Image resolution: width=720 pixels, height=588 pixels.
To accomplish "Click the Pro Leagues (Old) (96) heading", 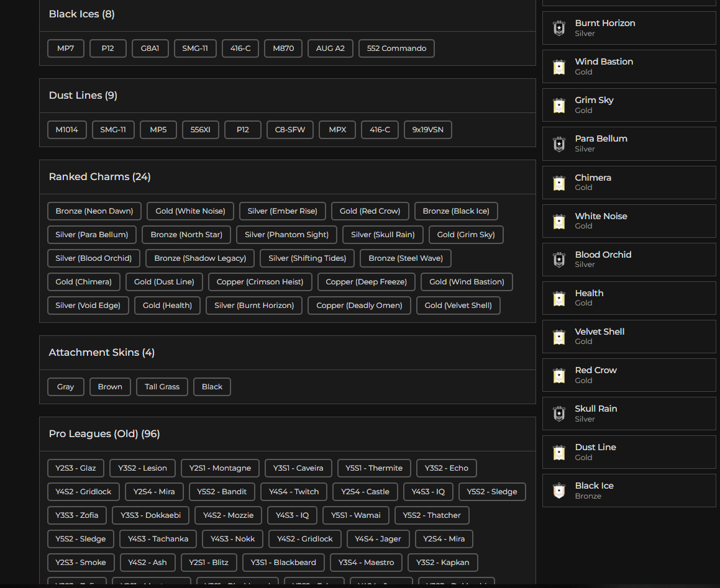I will (104, 434).
